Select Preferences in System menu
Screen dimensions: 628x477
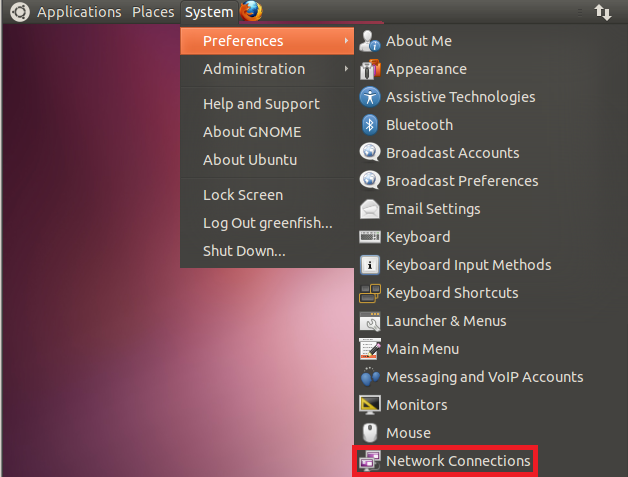(267, 41)
